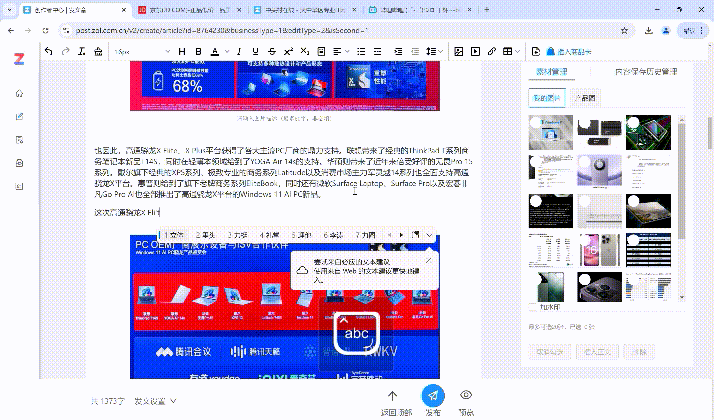Go back in browser history
The image size is (714, 420).
tap(11, 31)
